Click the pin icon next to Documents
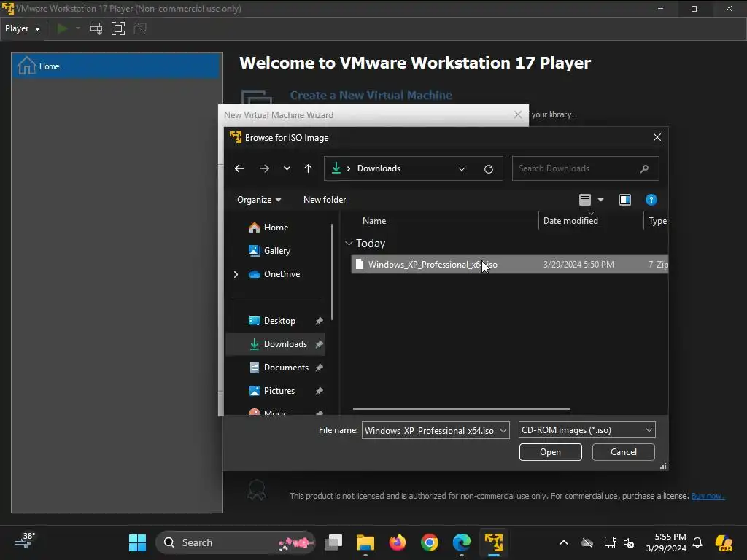This screenshot has width=747, height=560. tap(319, 367)
